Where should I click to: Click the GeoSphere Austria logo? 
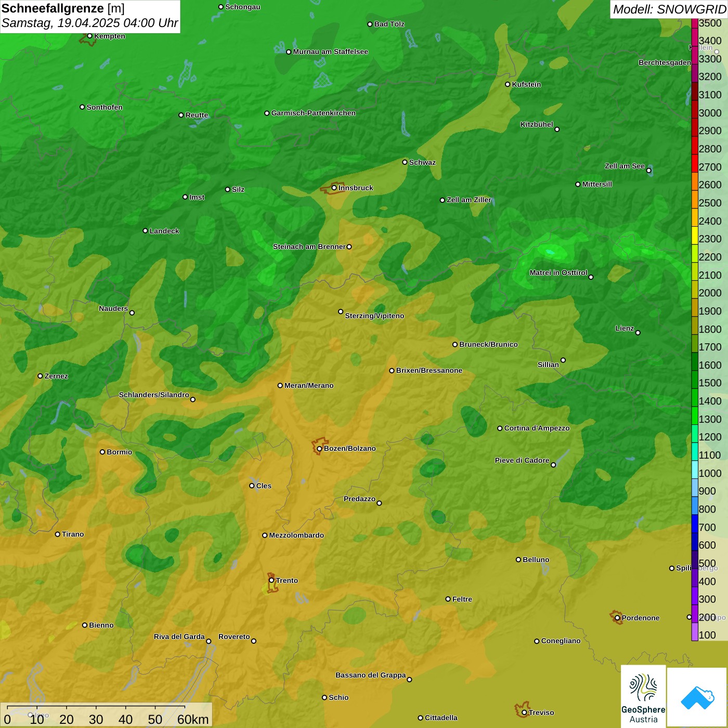click(643, 697)
